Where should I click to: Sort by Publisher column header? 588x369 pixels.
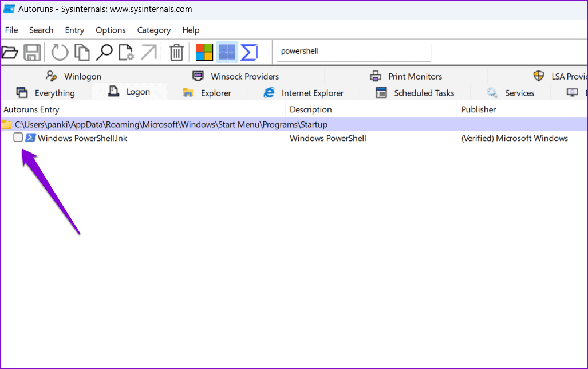click(x=522, y=109)
